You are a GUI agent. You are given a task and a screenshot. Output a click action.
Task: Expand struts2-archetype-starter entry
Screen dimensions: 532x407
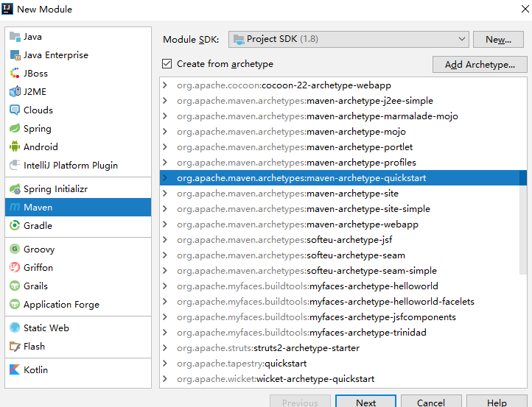[x=165, y=347]
